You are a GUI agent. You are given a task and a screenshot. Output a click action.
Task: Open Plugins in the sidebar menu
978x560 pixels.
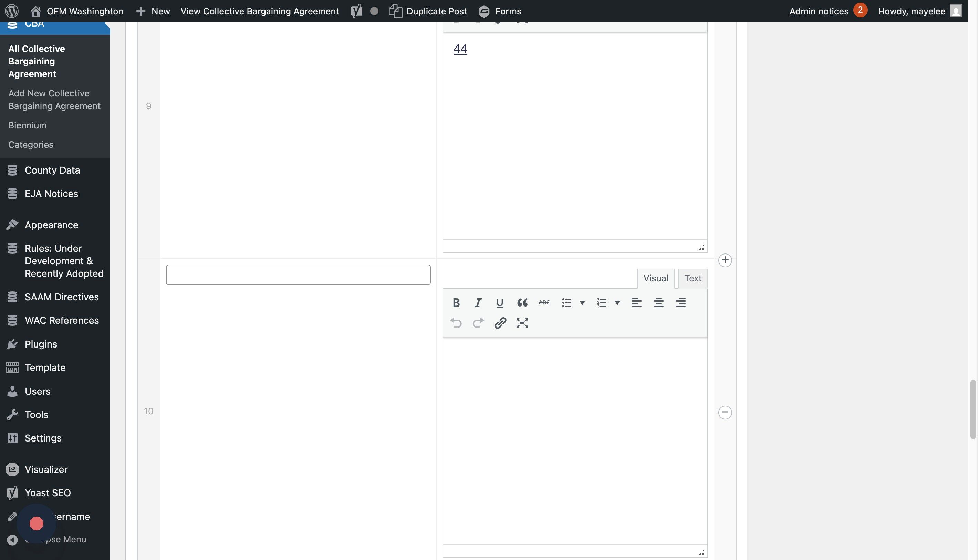41,344
